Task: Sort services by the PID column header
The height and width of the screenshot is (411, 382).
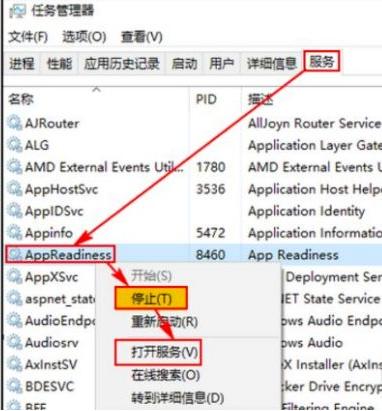Action: click(206, 99)
